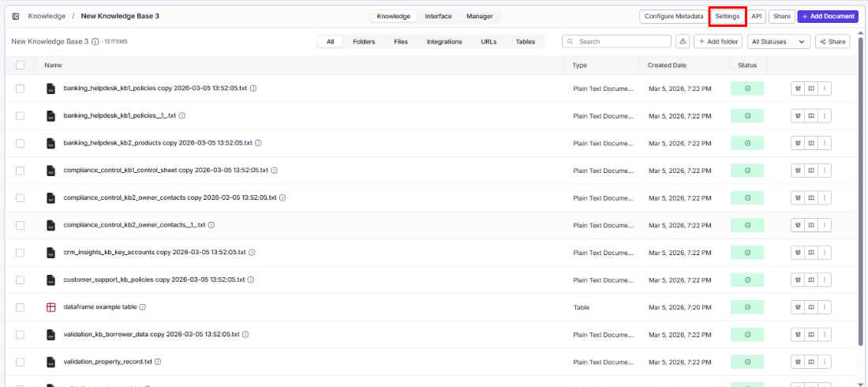Click green status check for dataframe example table
This screenshot has width=868, height=387.
click(x=747, y=307)
